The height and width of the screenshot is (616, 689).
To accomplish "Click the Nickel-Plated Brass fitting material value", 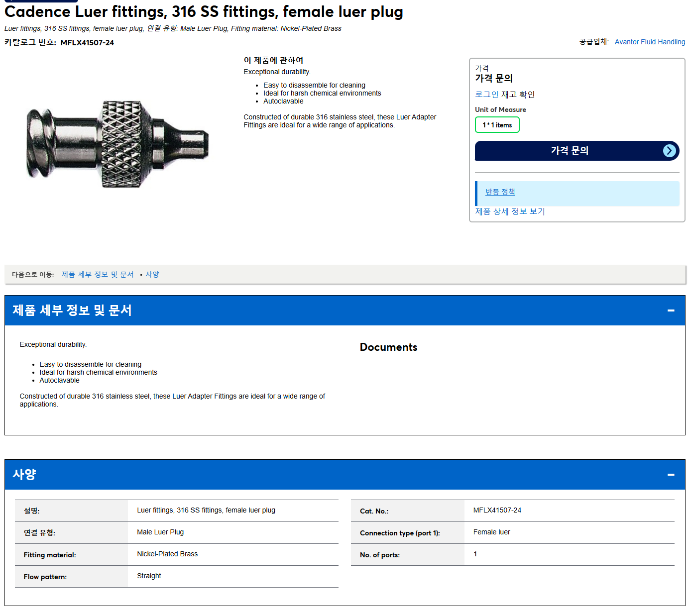I will (167, 554).
